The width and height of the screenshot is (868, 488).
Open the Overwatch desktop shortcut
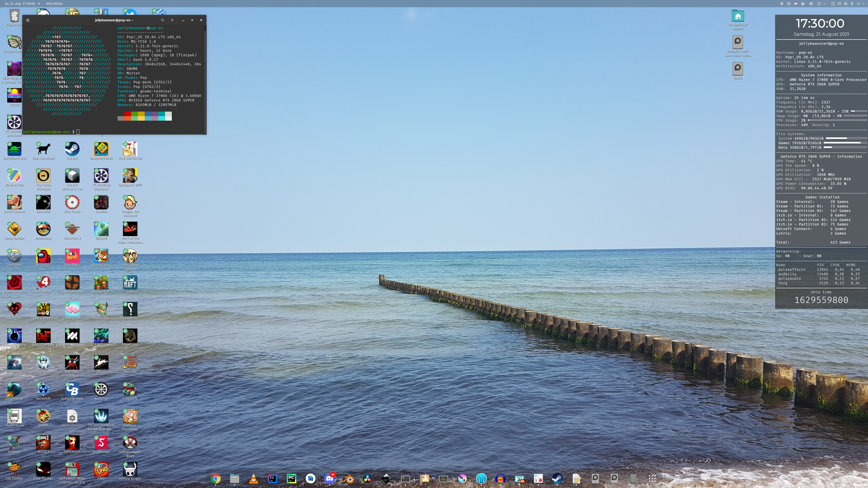pos(14,258)
